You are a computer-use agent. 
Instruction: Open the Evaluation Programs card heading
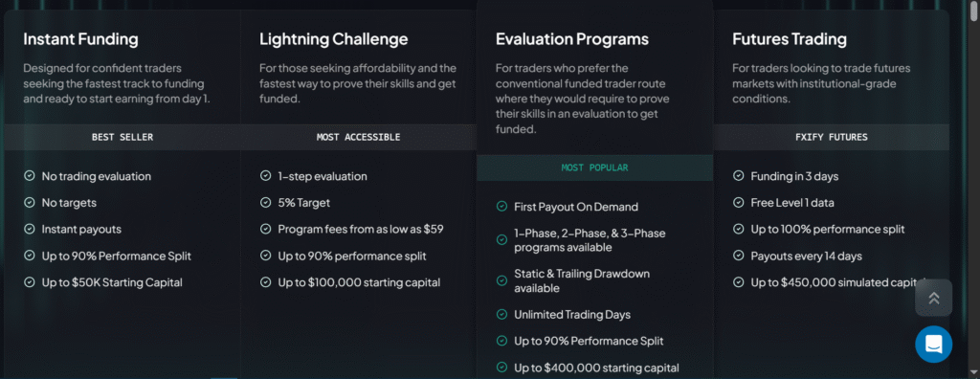(x=572, y=39)
